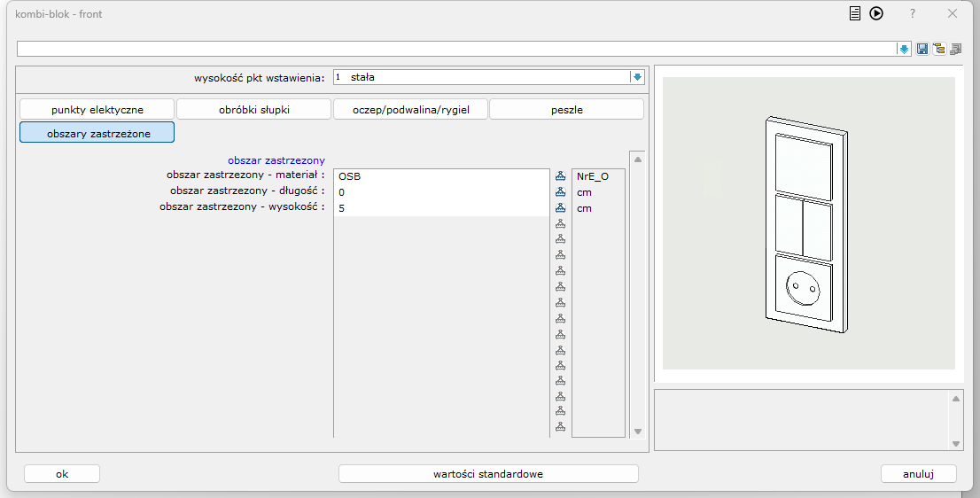
Task: Open the wysokość pkt wstawienia dropdown
Action: click(636, 77)
